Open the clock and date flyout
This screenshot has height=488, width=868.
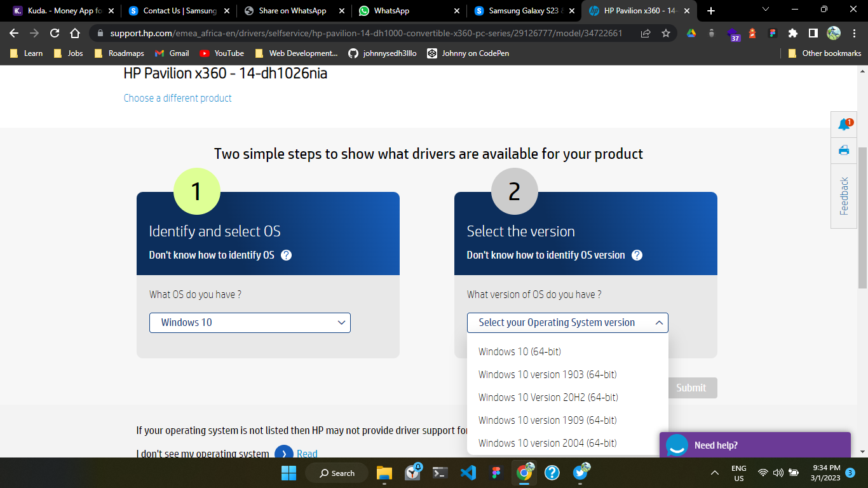825,473
